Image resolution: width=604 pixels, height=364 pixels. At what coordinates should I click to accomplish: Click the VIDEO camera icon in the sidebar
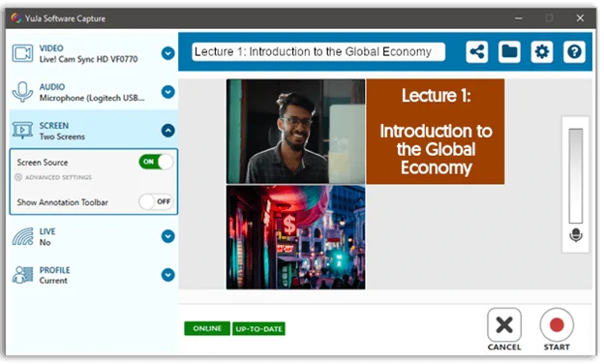pyautogui.click(x=22, y=53)
